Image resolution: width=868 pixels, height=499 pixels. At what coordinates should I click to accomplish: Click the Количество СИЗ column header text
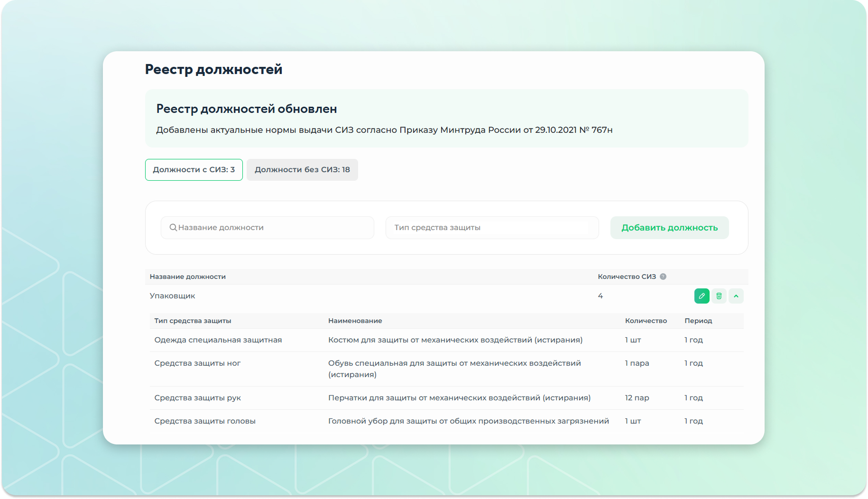click(x=627, y=277)
